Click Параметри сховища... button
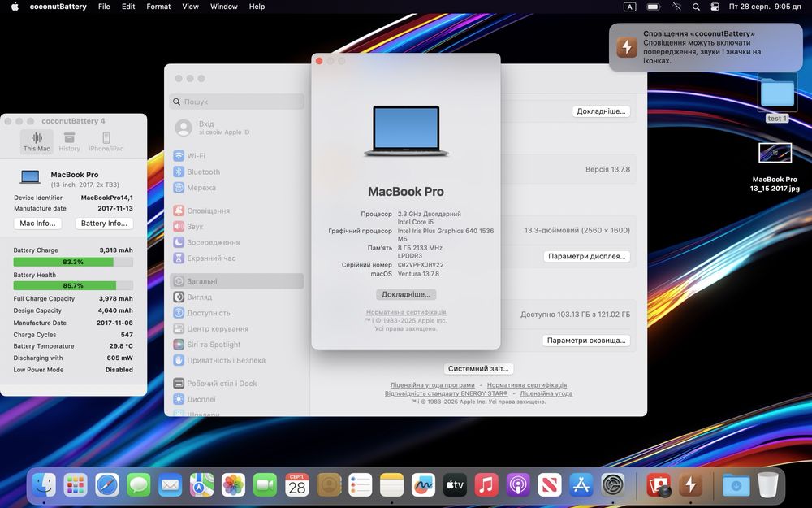Image resolution: width=812 pixels, height=508 pixels. (586, 341)
